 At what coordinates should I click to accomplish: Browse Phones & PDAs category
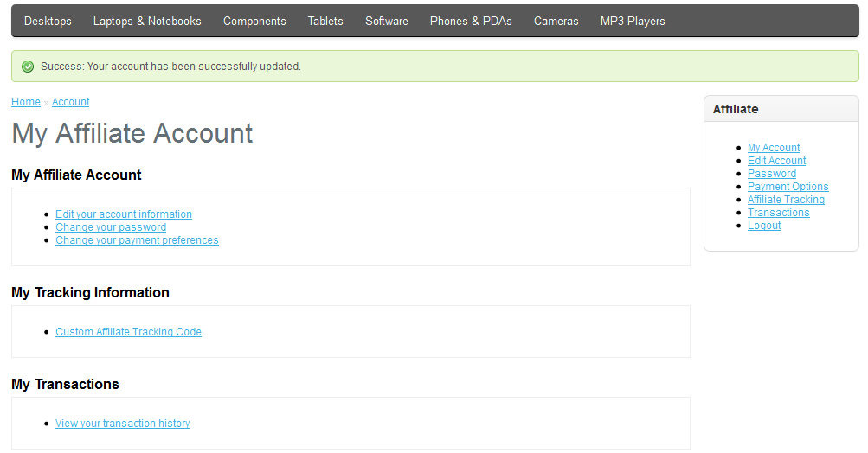[x=471, y=21]
